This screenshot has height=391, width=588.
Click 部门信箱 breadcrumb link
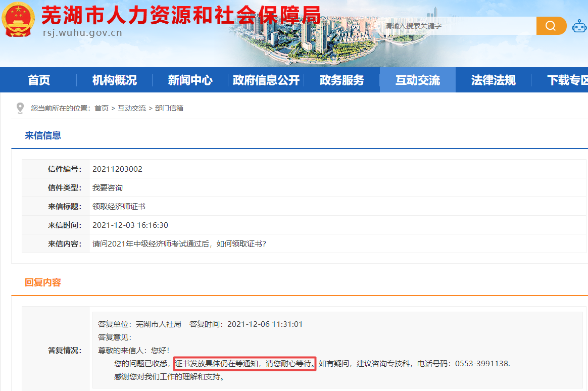coord(169,108)
